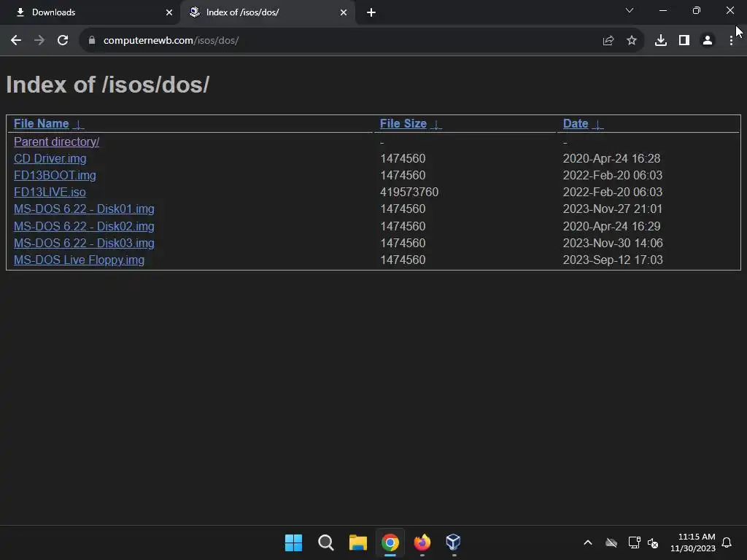Download FD13LIVE.iso
This screenshot has height=560, width=747.
50,192
